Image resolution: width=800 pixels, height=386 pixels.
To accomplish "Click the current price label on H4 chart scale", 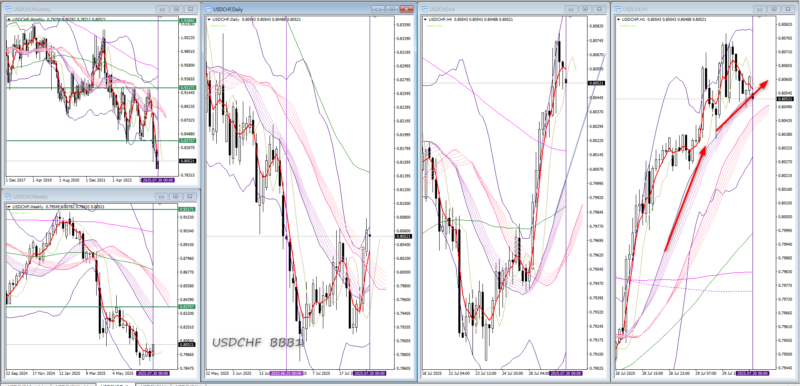I will point(595,83).
